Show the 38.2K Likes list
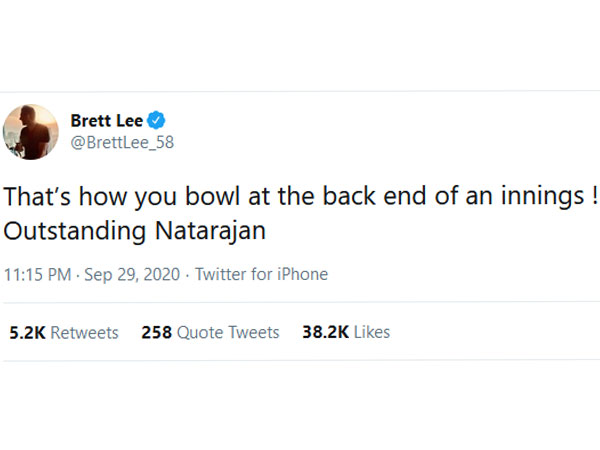Screen dimensions: 600x450 [346, 332]
